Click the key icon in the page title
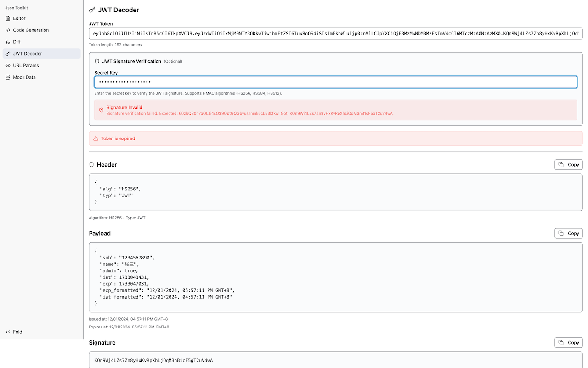 [x=91, y=9]
